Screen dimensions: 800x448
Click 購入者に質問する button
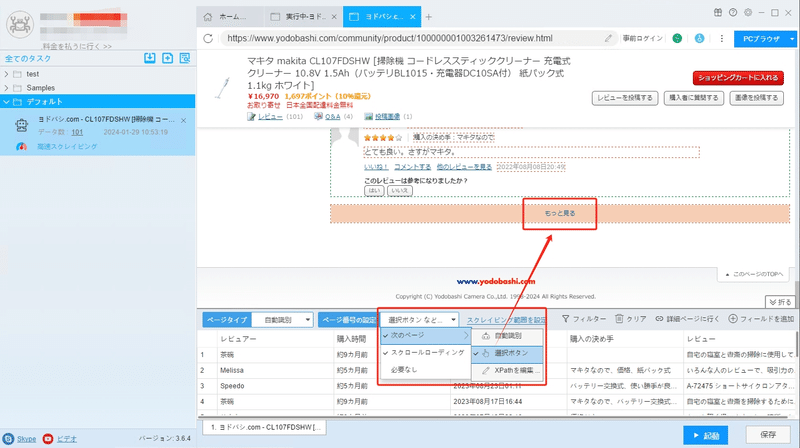694,98
